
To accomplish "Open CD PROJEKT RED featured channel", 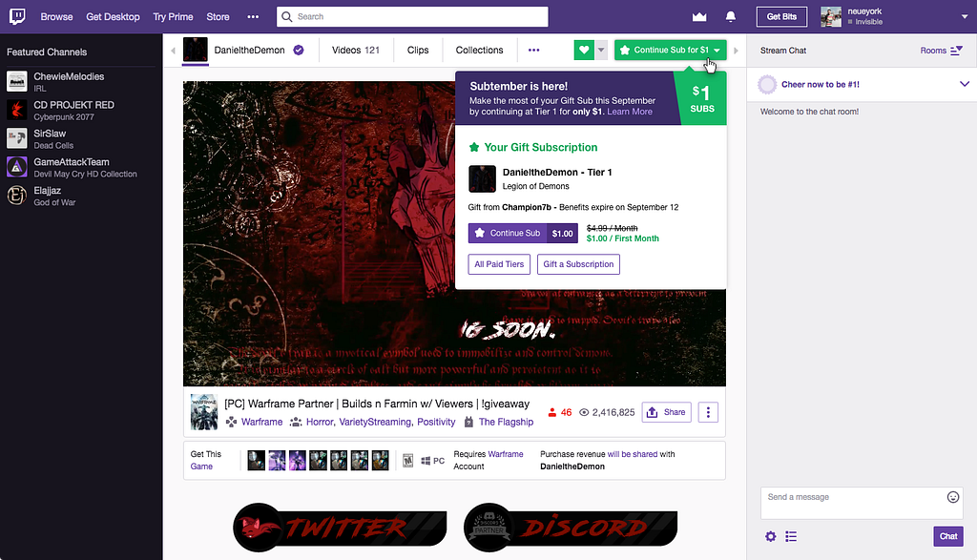I will 80,111.
